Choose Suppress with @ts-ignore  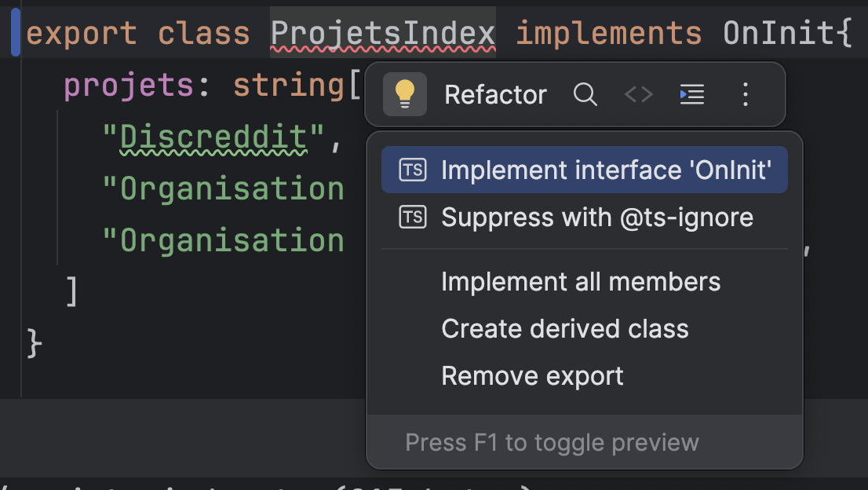coord(596,218)
